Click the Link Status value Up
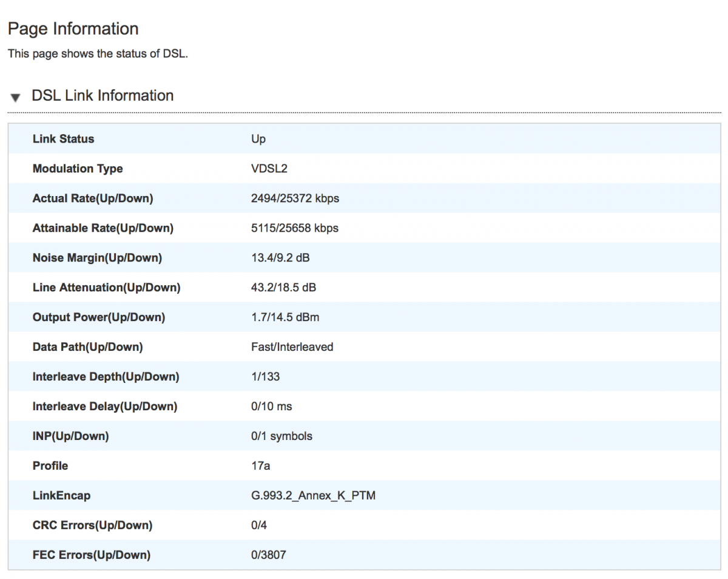Screen dimensions: 728x579 (258, 139)
